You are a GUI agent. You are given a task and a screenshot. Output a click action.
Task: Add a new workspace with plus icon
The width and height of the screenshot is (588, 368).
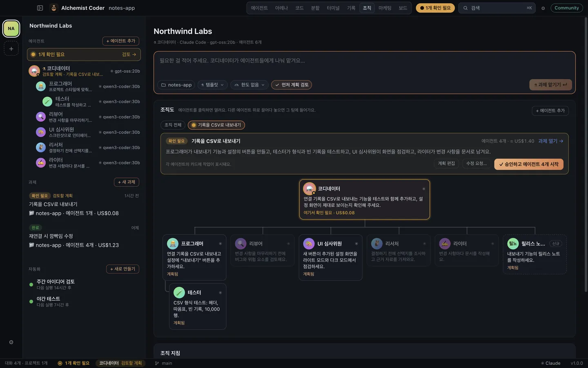point(11,49)
